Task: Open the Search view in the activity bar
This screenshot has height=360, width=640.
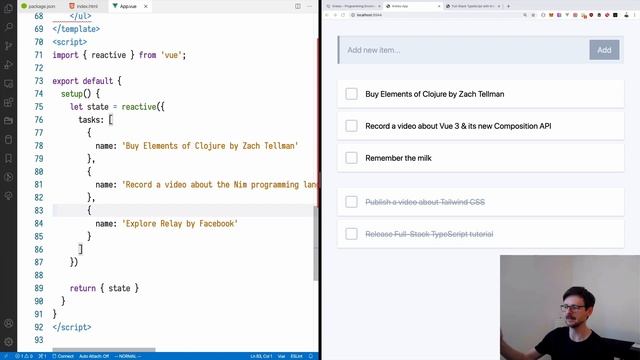Action: tap(8, 27)
